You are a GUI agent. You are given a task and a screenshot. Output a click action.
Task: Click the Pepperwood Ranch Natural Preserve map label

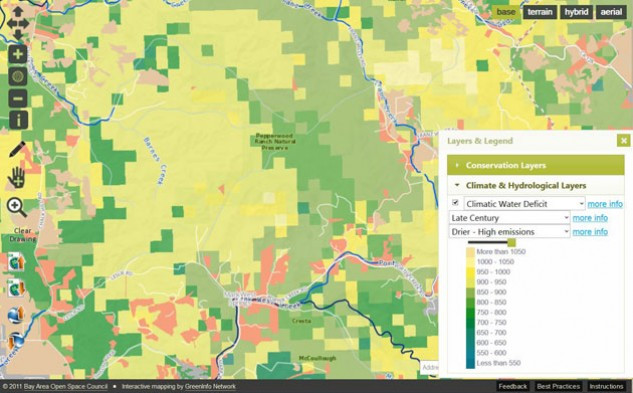coord(275,142)
